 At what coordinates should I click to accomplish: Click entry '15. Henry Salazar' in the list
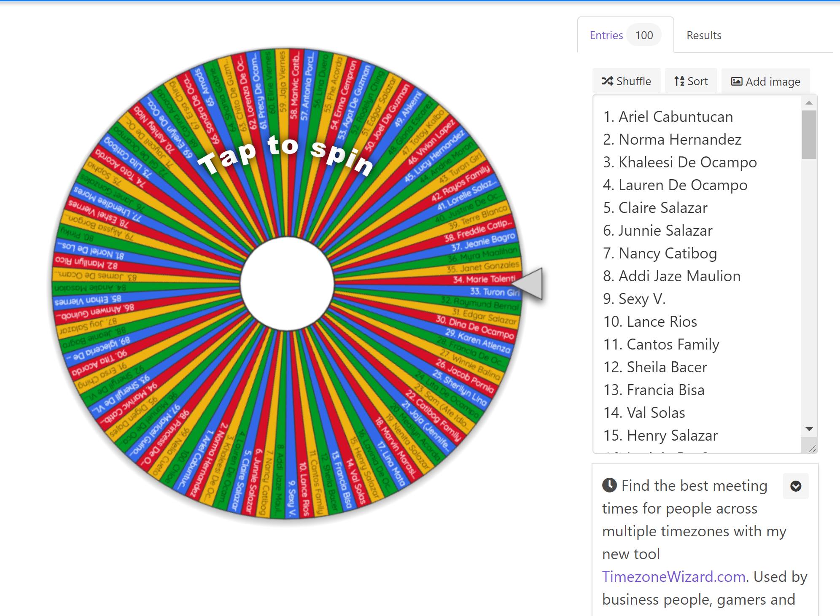click(660, 436)
